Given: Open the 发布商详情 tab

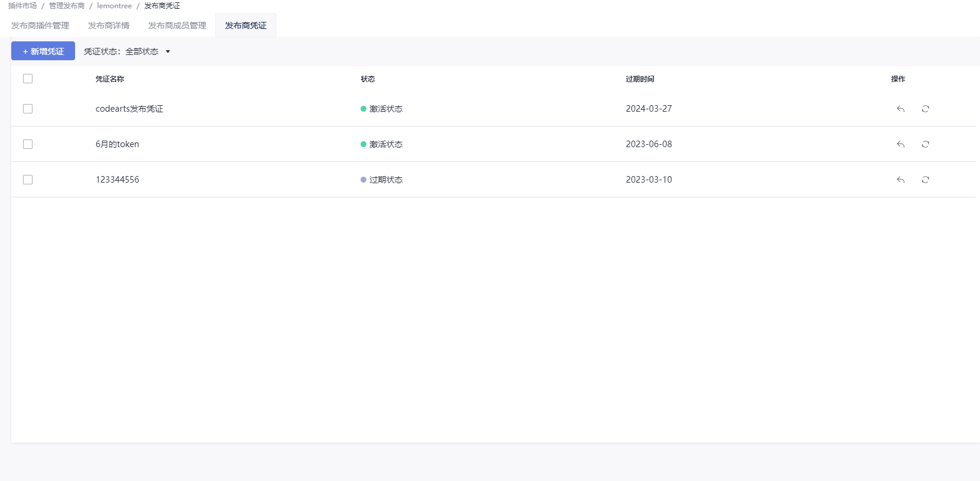Looking at the screenshot, I should (109, 25).
